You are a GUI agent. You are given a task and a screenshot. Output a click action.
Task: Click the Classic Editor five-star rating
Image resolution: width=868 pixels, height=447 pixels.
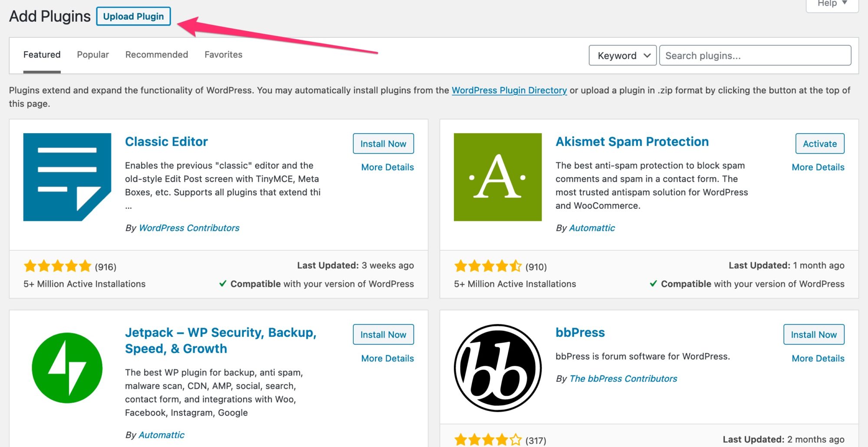click(x=57, y=266)
